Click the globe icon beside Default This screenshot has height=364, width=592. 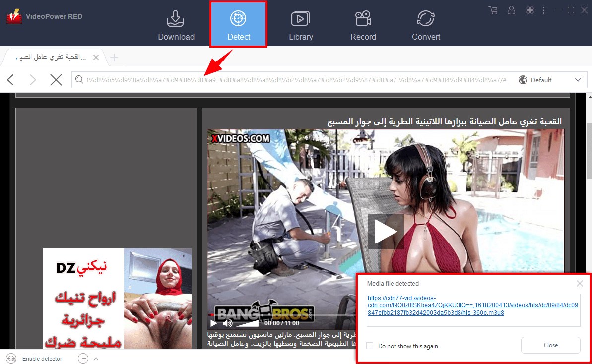tap(523, 80)
